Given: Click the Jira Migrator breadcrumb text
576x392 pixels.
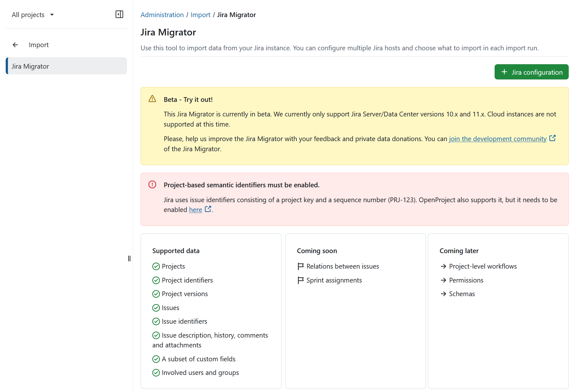Looking at the screenshot, I should coord(237,15).
